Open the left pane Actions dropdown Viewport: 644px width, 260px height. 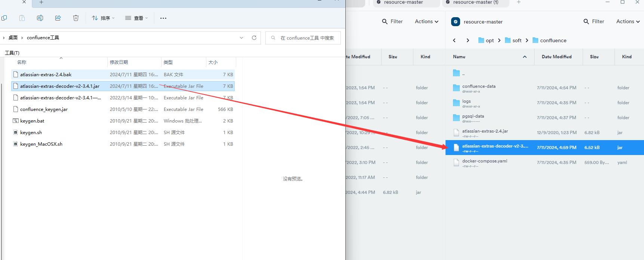click(x=426, y=22)
